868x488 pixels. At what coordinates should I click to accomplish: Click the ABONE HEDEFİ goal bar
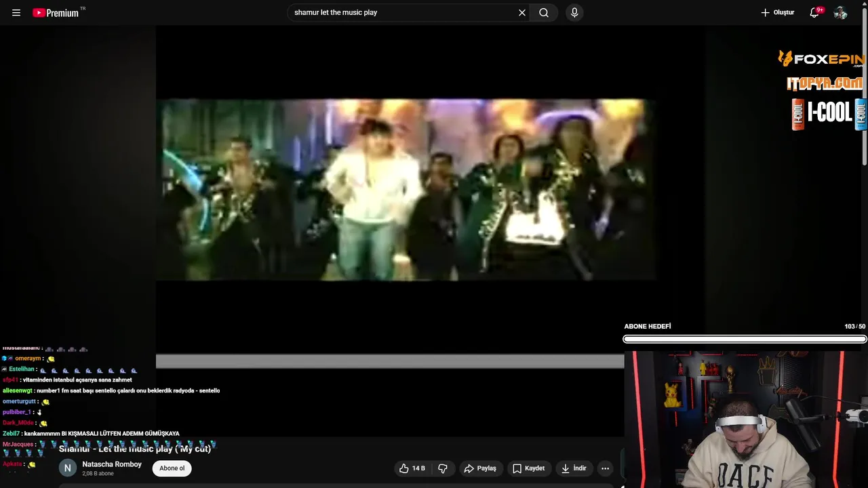745,339
